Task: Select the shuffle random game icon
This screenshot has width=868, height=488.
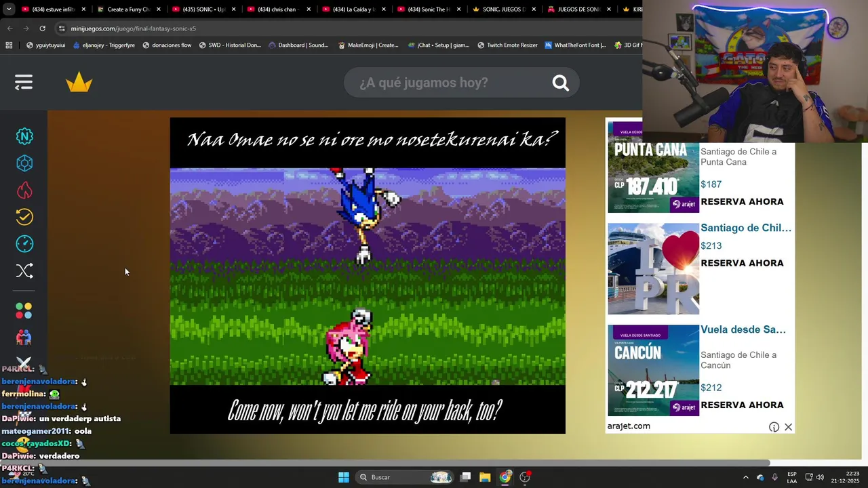Action: pyautogui.click(x=24, y=271)
